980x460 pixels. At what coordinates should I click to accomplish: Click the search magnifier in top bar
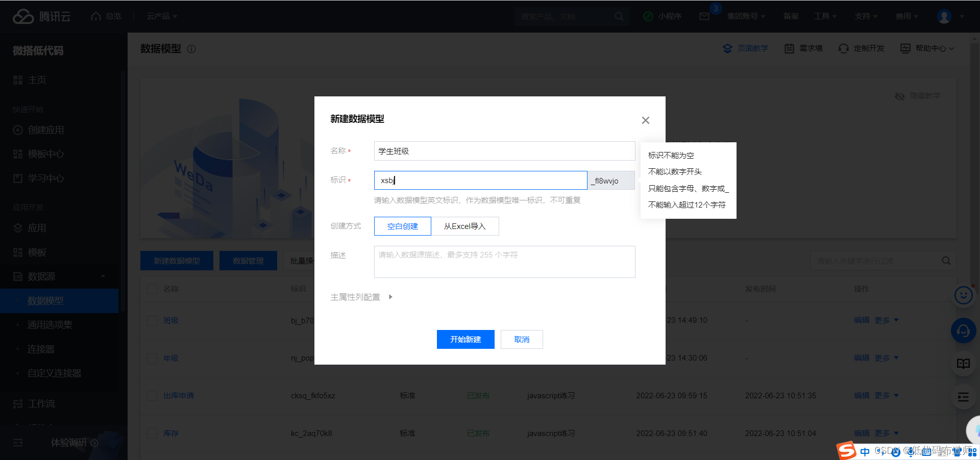point(619,16)
